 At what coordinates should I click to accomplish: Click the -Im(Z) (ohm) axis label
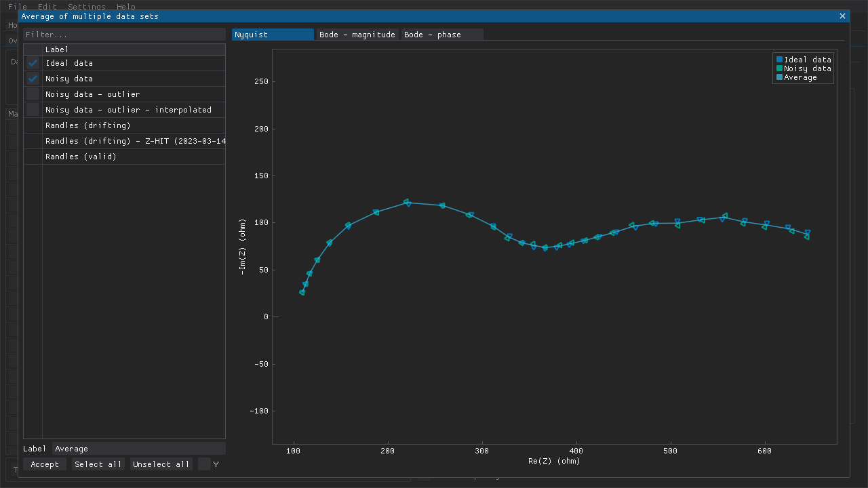point(243,247)
